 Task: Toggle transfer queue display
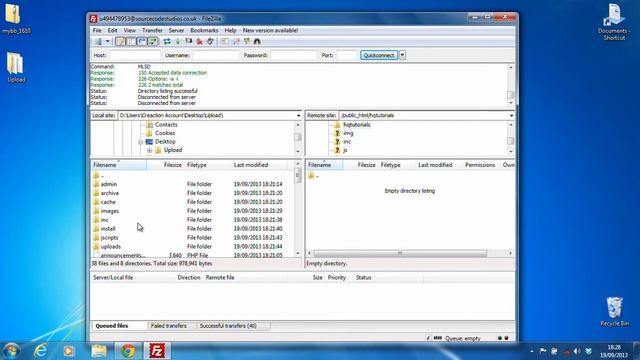click(153, 41)
